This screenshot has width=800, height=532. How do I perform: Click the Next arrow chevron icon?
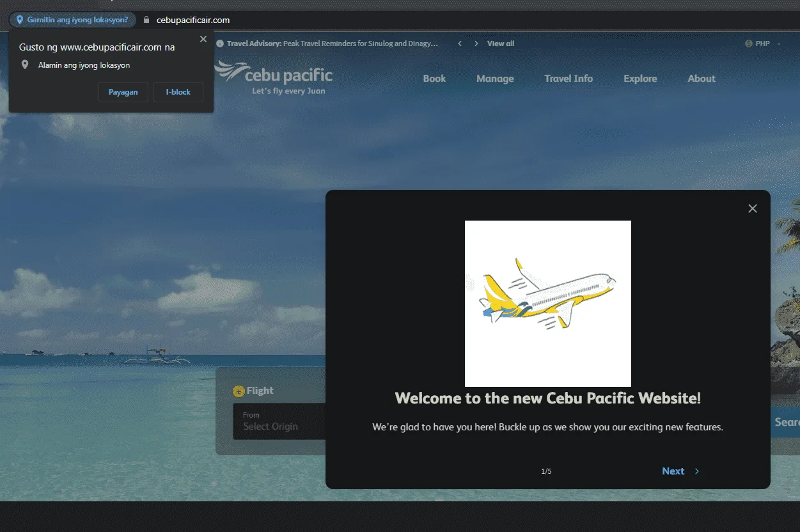coord(697,471)
